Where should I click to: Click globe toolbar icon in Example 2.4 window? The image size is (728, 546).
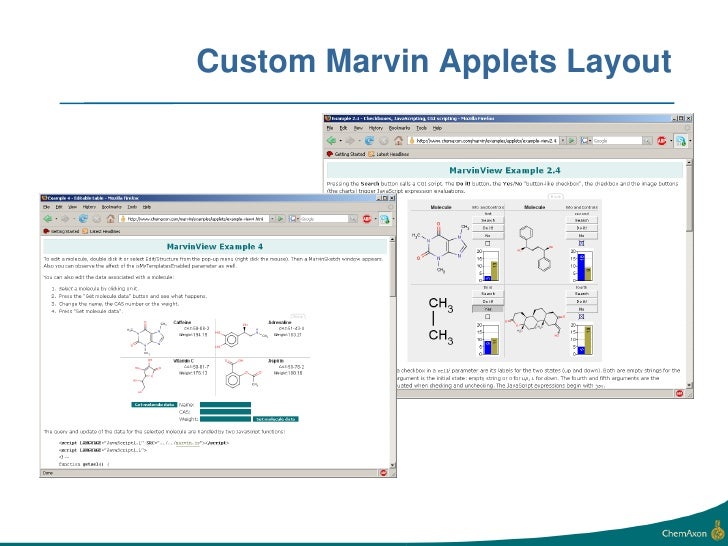[681, 141]
